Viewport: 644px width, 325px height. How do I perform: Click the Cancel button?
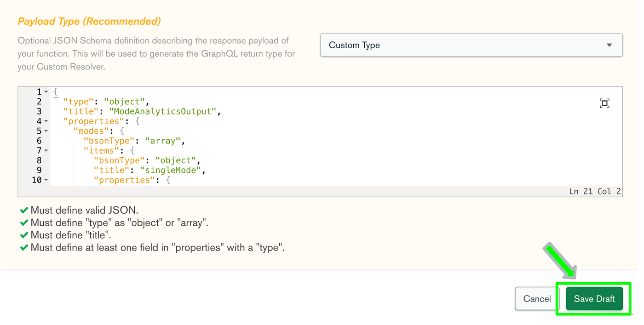click(x=537, y=299)
